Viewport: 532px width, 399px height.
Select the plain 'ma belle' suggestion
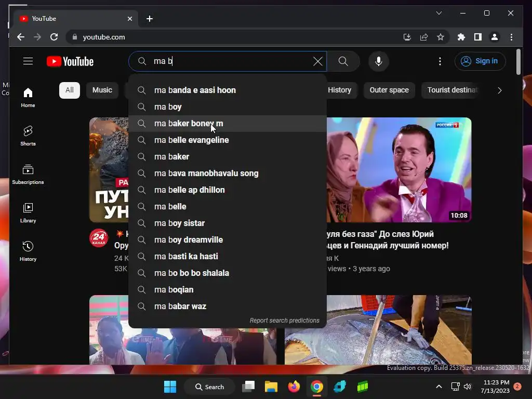point(228,206)
